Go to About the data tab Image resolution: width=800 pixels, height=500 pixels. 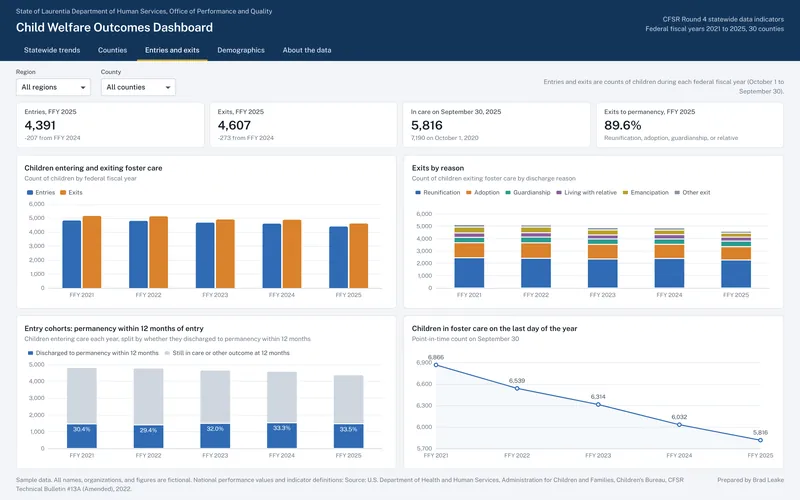tap(307, 50)
